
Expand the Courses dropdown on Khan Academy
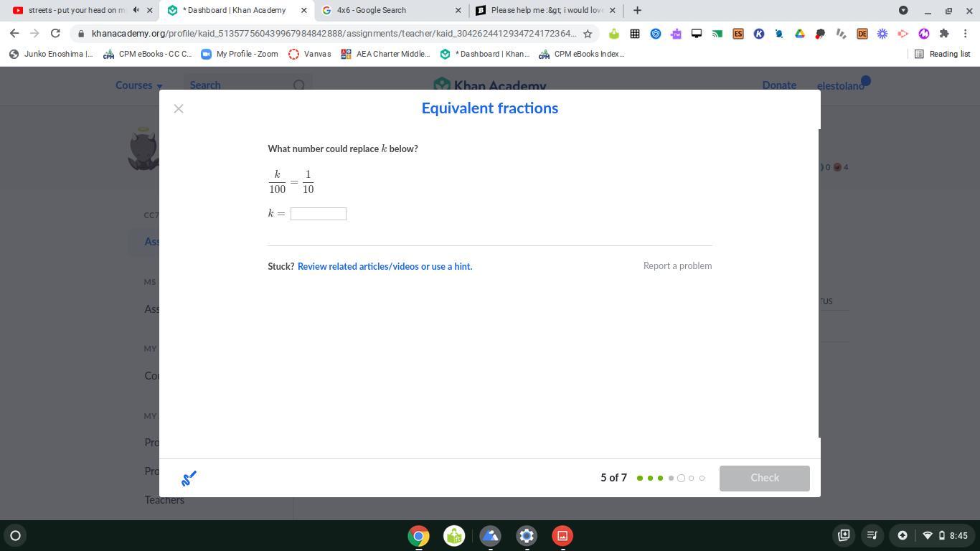[x=139, y=85]
